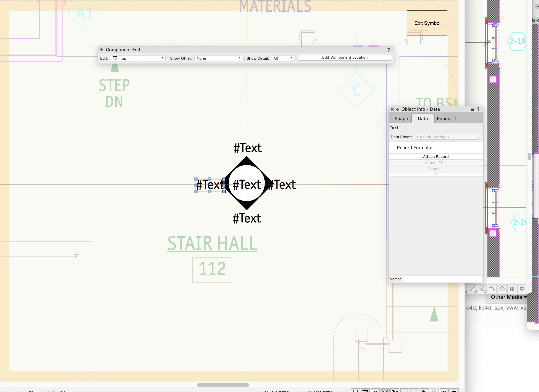This screenshot has width=539, height=392.
Task: Open the Data Sheet dropdown
Action: click(x=447, y=137)
